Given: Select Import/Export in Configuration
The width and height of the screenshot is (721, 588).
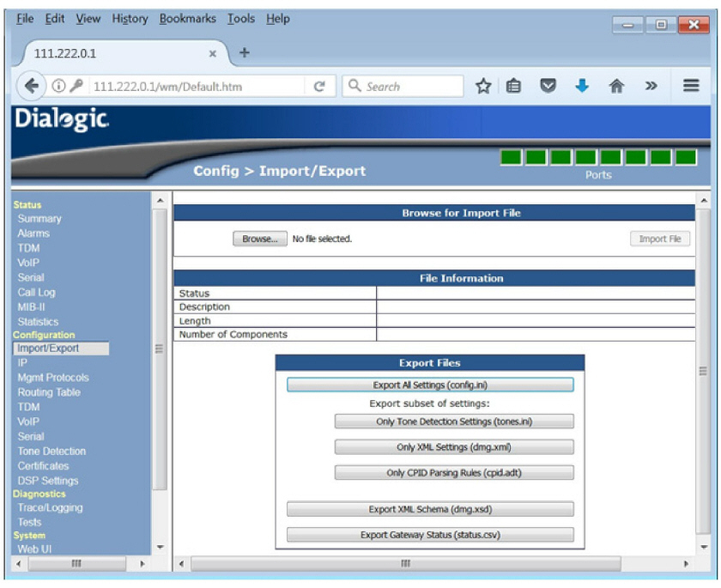Looking at the screenshot, I should click(x=61, y=349).
